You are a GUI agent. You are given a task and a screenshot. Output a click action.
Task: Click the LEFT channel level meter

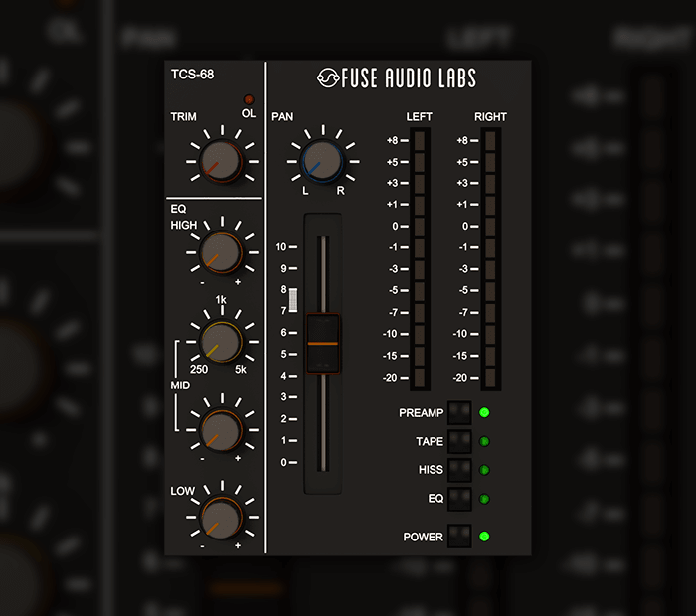point(419,258)
